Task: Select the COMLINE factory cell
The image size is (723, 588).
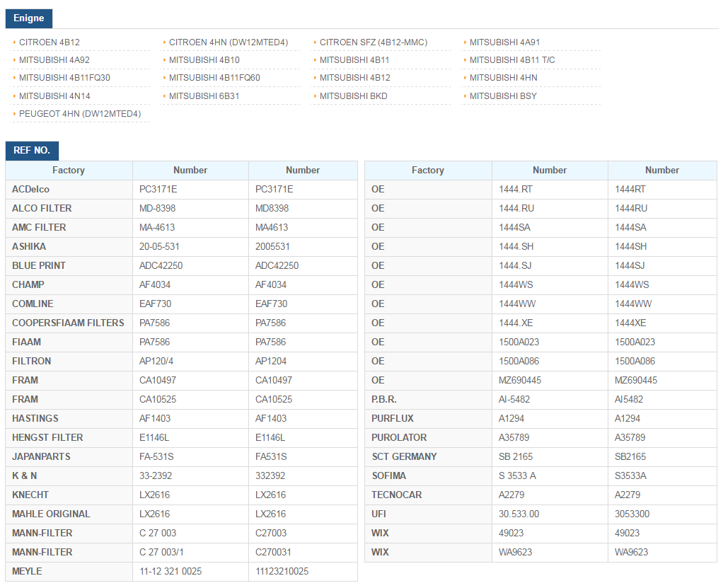Action: coord(69,304)
